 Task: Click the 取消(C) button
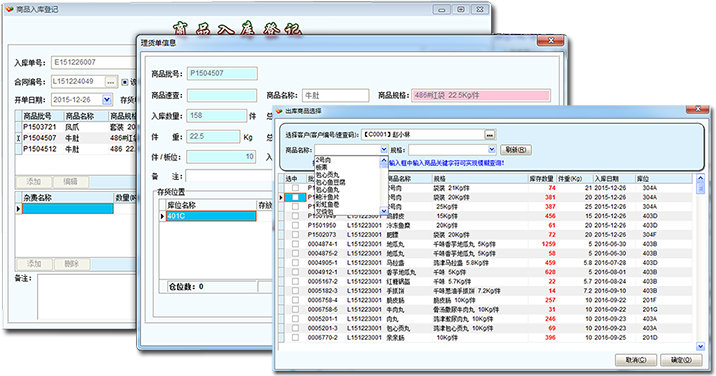(636, 360)
